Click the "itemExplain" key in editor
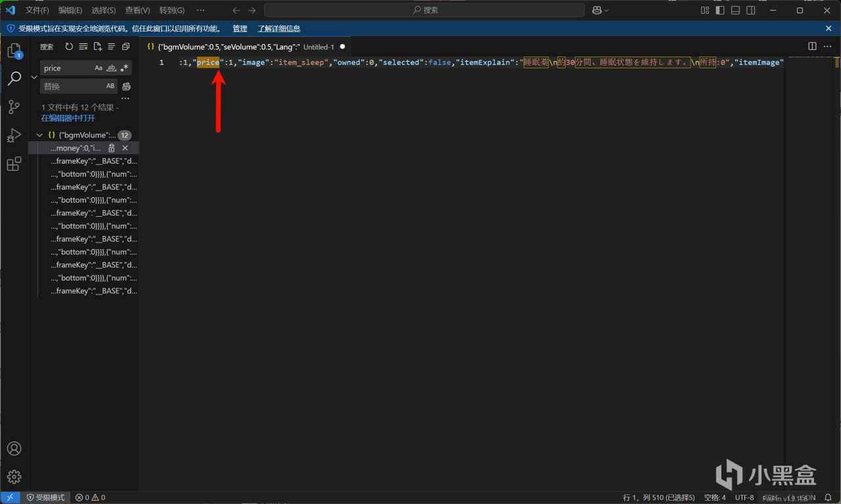The width and height of the screenshot is (841, 504). point(486,62)
